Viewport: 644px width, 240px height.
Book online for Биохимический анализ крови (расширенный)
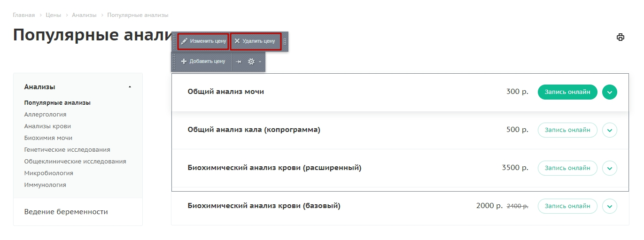point(567,168)
